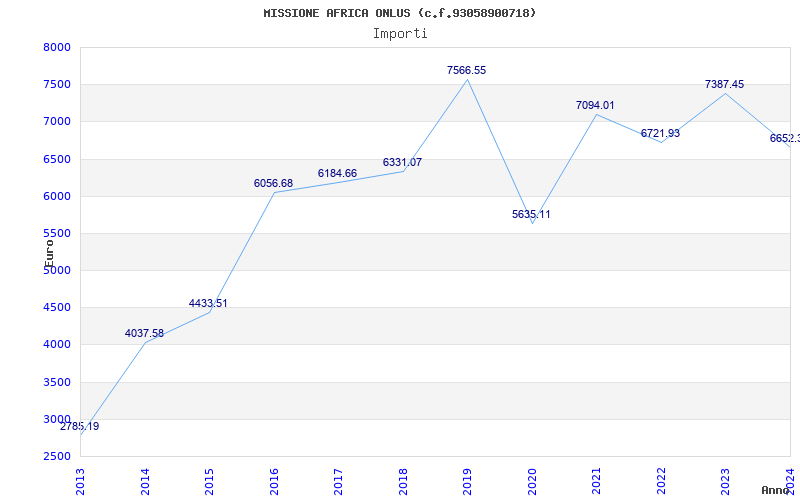Image resolution: width=800 pixels, height=500 pixels.
Task: Click the x-axis year 2021
Action: point(597,481)
